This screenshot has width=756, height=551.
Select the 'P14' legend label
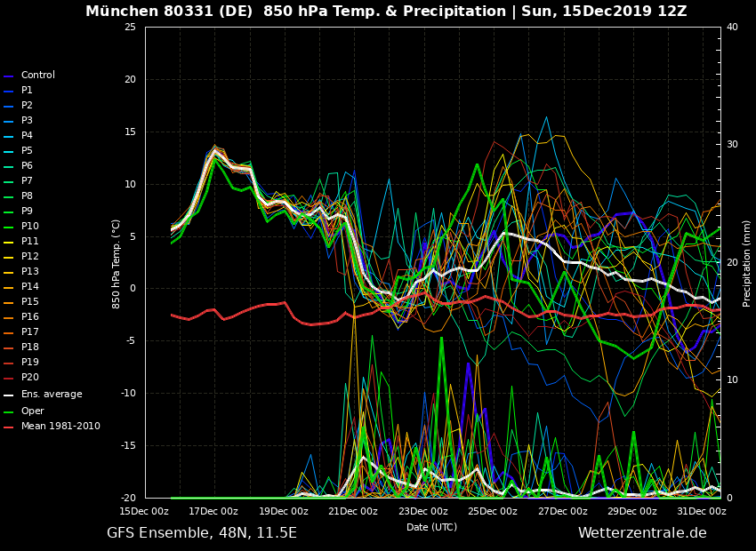pos(30,286)
